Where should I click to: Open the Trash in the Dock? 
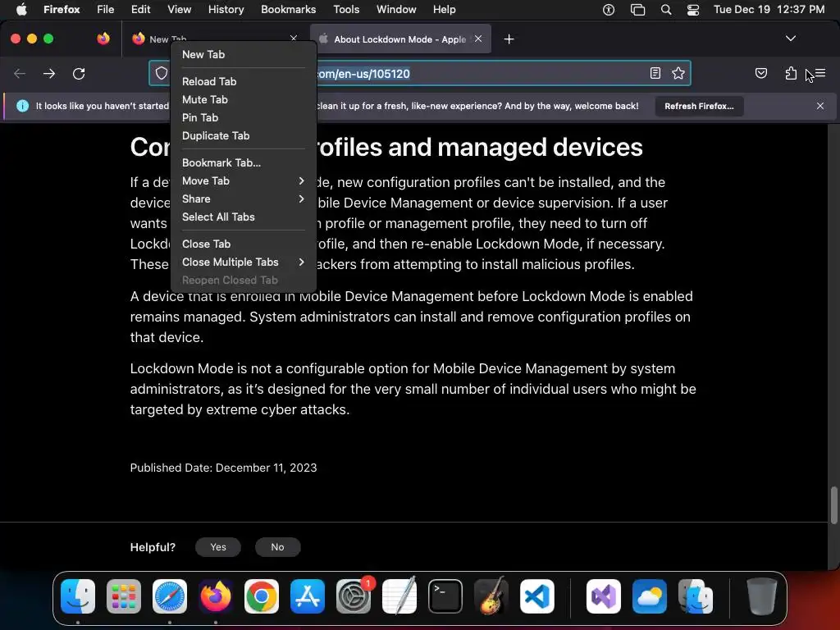[761, 596]
